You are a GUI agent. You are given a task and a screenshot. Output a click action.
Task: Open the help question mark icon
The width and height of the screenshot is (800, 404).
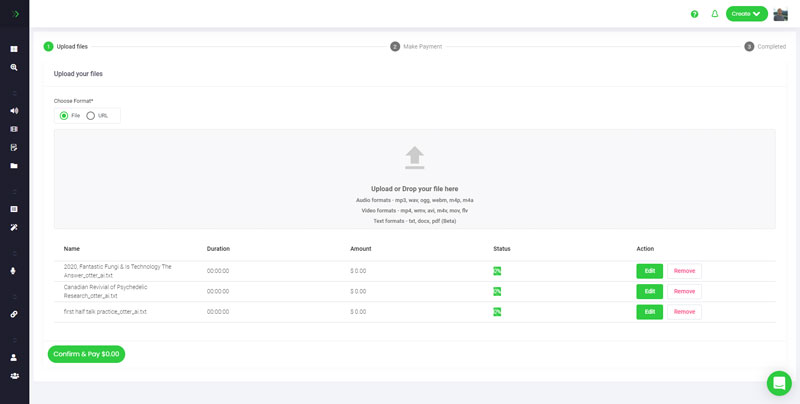point(694,14)
